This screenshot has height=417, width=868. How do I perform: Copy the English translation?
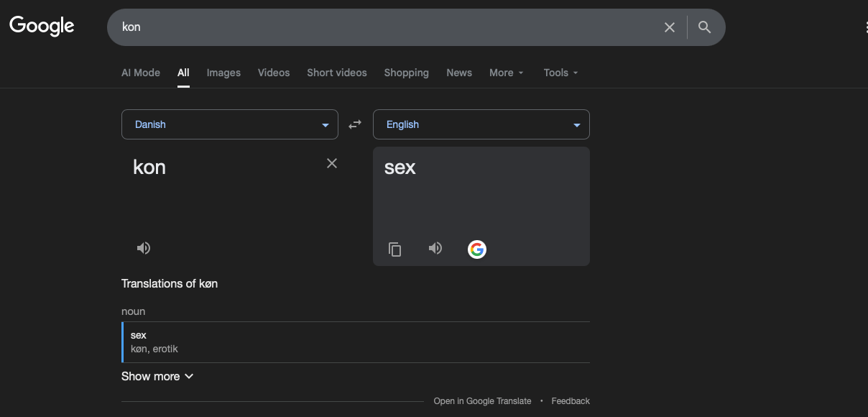pyautogui.click(x=394, y=249)
